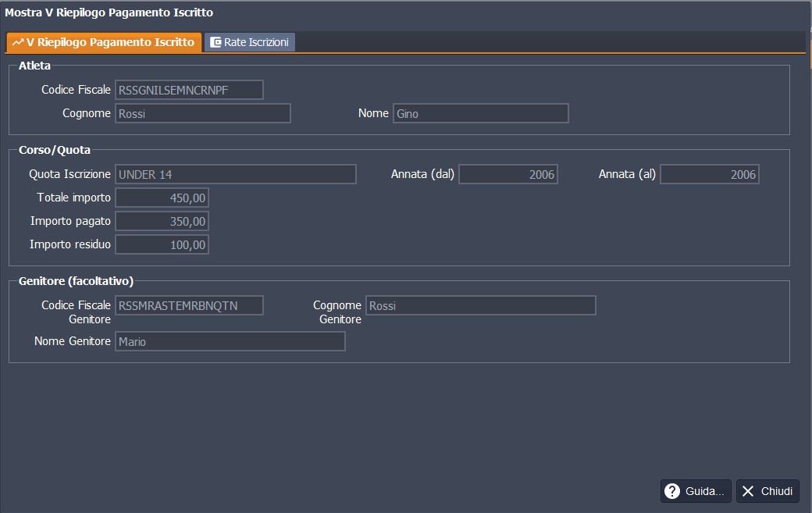Focus the Annata (al) field

[x=709, y=174]
